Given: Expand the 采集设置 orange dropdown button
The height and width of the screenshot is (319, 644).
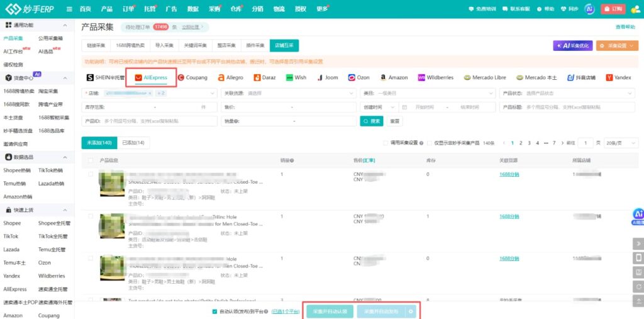Looking at the screenshot, I should click(x=617, y=46).
